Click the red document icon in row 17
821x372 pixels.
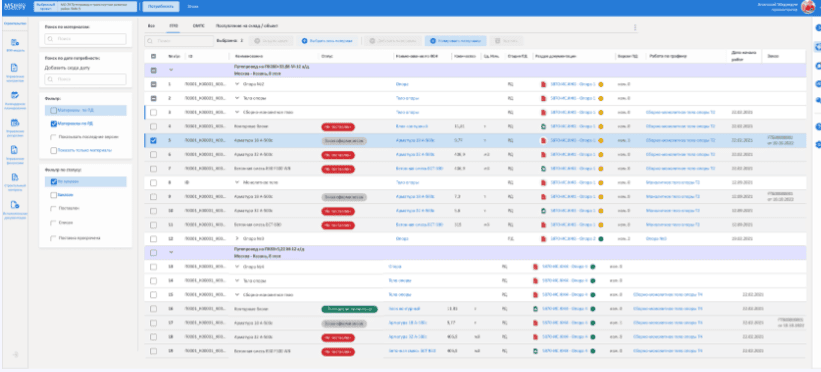535,323
